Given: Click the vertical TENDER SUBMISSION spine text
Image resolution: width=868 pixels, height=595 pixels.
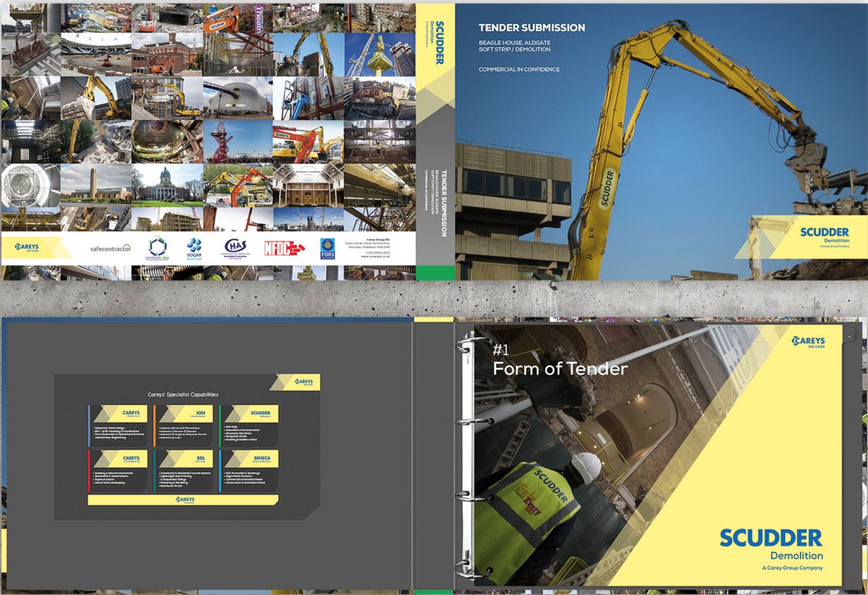Looking at the screenshot, I should (x=443, y=203).
